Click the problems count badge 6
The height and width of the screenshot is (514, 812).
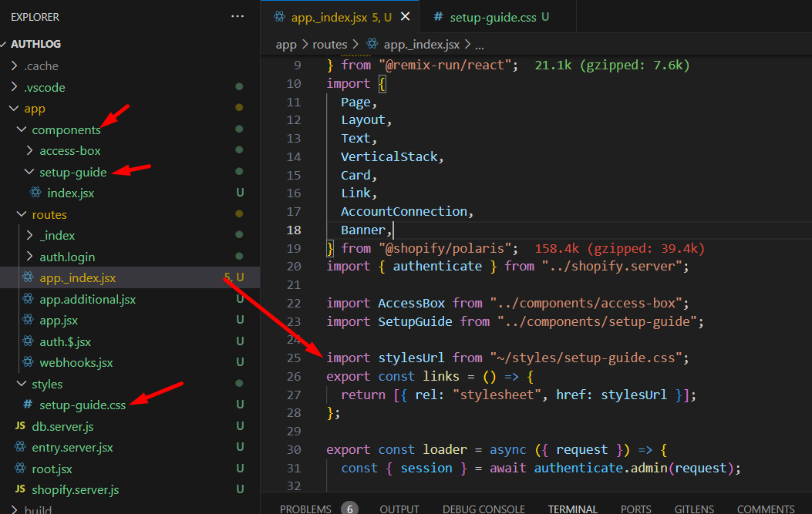pyautogui.click(x=349, y=509)
